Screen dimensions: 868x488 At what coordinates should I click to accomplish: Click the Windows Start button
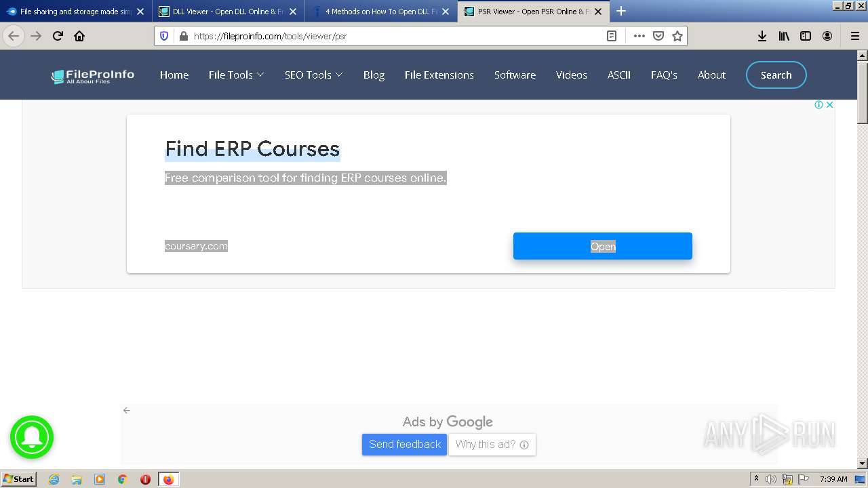18,479
